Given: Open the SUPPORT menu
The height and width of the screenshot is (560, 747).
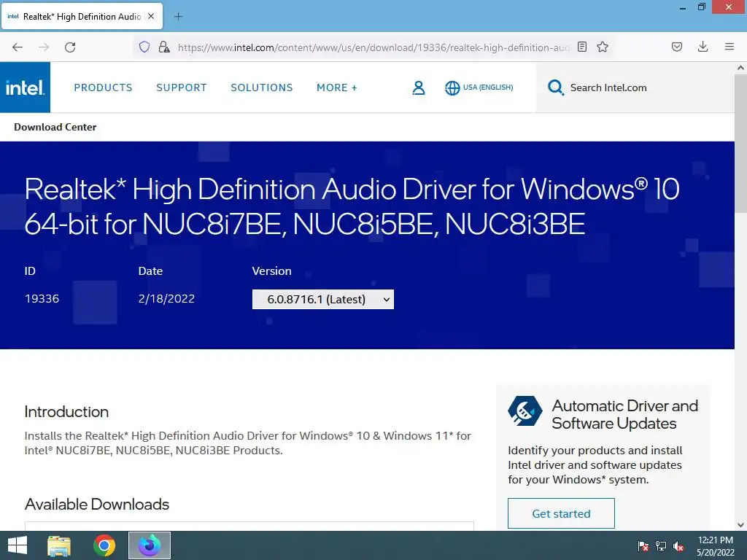Looking at the screenshot, I should pos(182,87).
